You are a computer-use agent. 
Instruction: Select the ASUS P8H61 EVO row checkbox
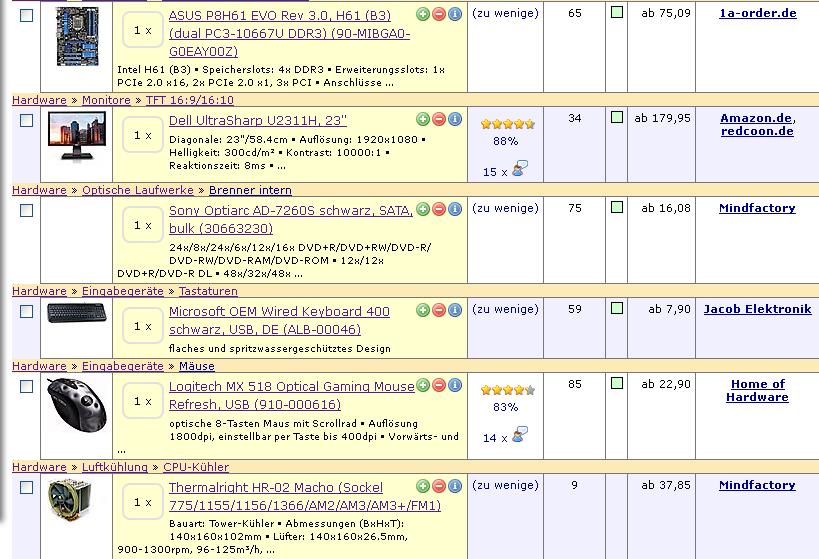pos(26,16)
